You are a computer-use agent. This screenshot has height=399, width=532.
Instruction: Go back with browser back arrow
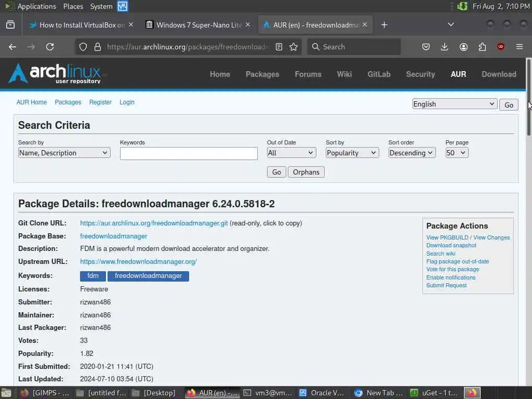coord(12,47)
